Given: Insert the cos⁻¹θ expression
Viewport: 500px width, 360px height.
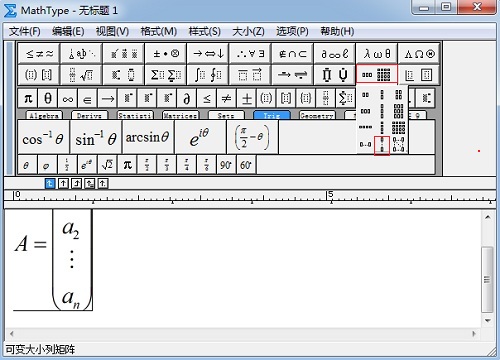Looking at the screenshot, I should click(43, 137).
